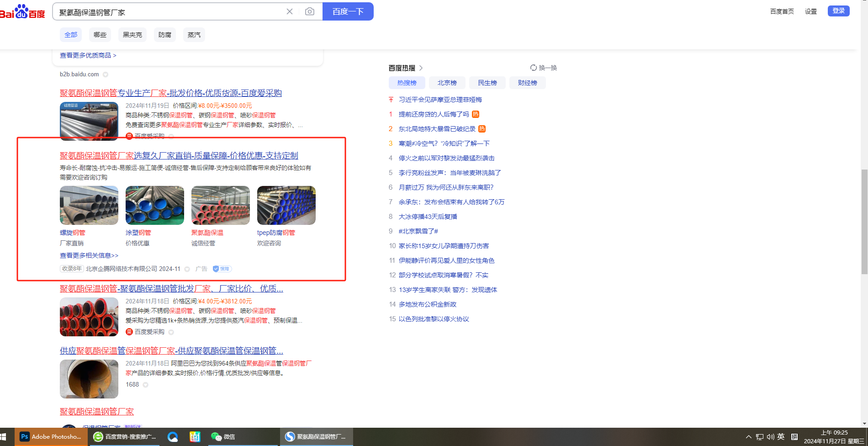Viewport: 868px width, 446px height.
Task: Click the Sogou browser taskbar item
Action: 316,437
